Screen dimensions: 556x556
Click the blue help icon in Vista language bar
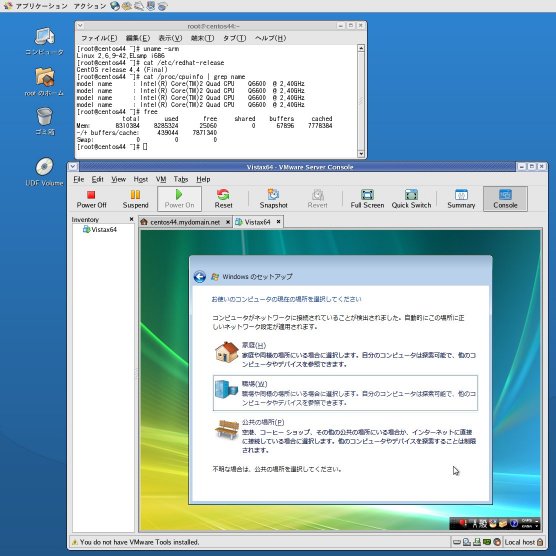(513, 523)
